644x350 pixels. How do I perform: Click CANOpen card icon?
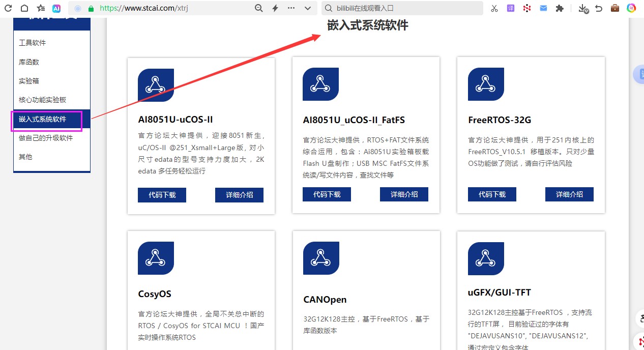321,258
